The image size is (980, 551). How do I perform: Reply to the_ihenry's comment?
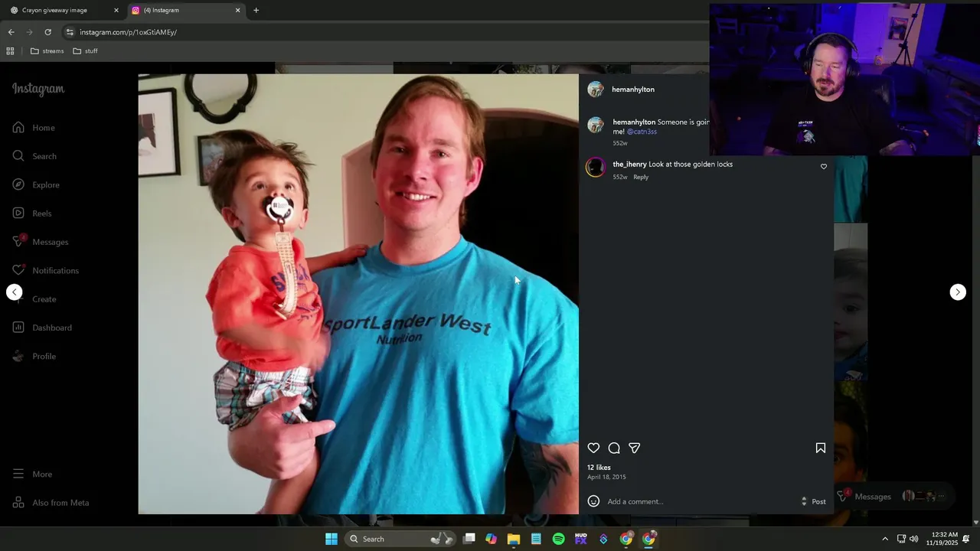pos(641,177)
